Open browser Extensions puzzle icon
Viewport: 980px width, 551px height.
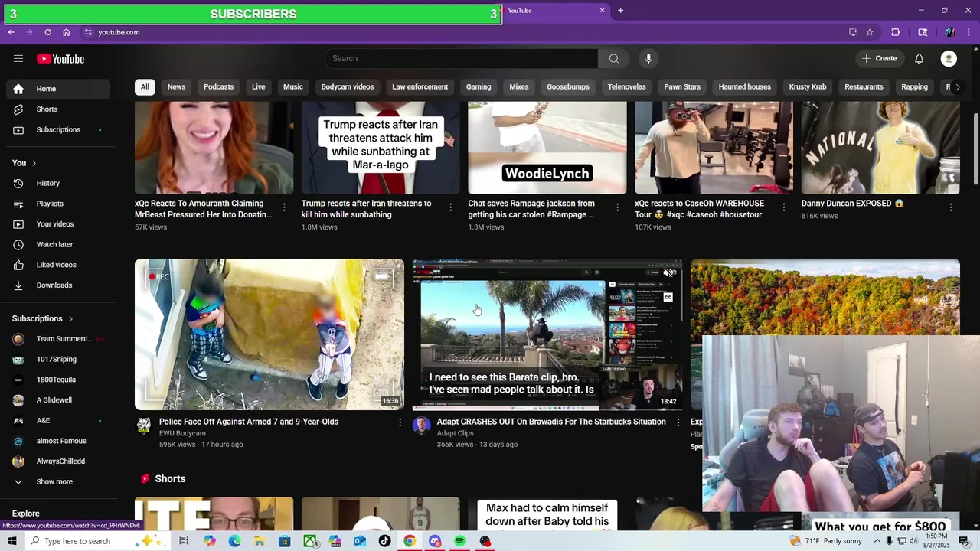[895, 32]
